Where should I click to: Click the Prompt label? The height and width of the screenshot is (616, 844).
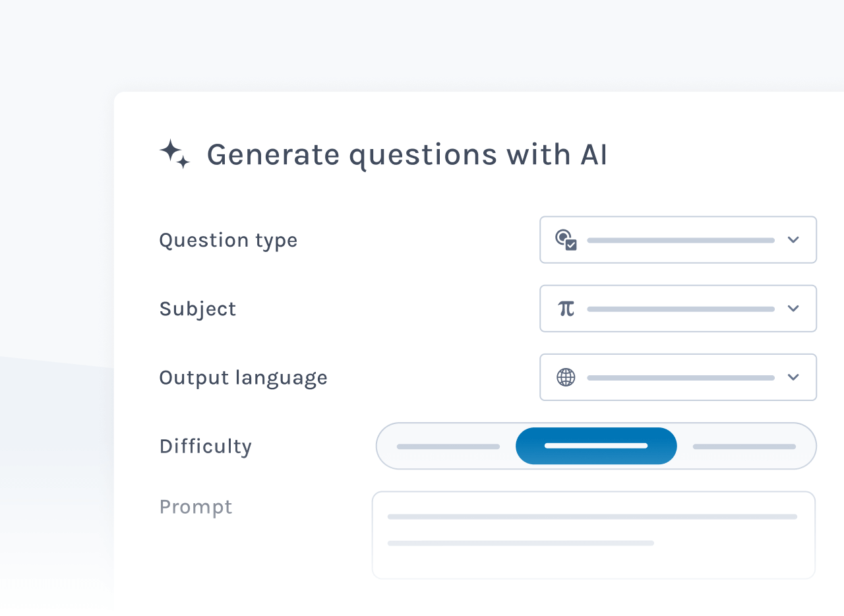coord(196,507)
